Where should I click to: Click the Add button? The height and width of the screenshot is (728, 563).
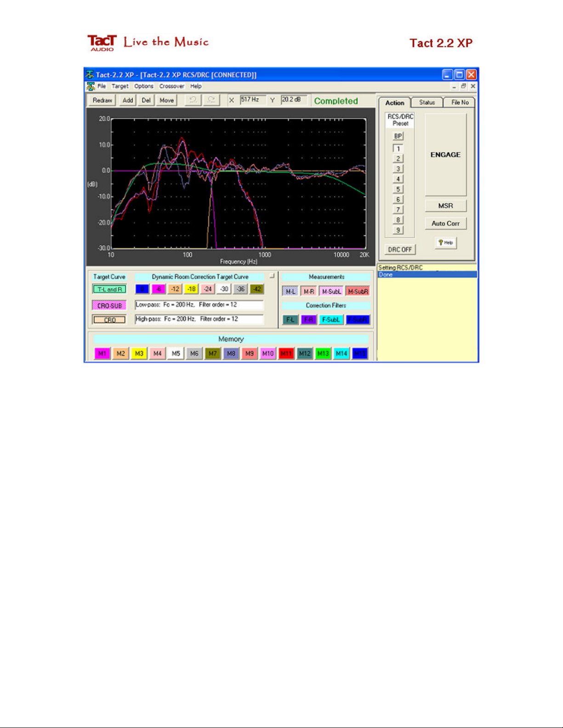click(x=128, y=100)
